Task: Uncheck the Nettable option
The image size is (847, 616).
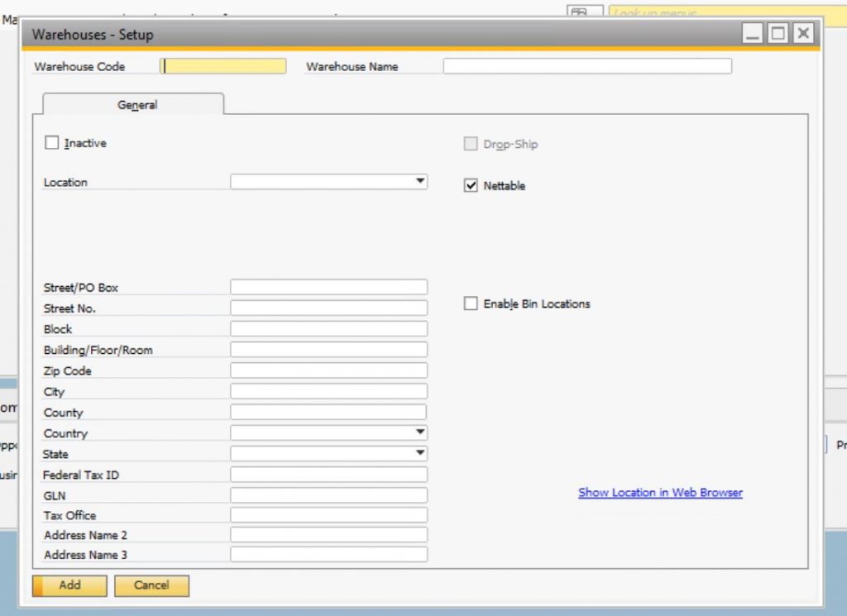Action: pyautogui.click(x=471, y=185)
